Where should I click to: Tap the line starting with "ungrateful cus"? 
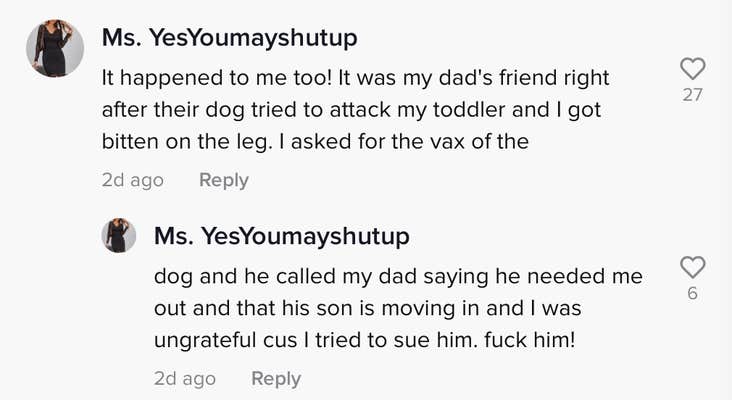point(365,340)
